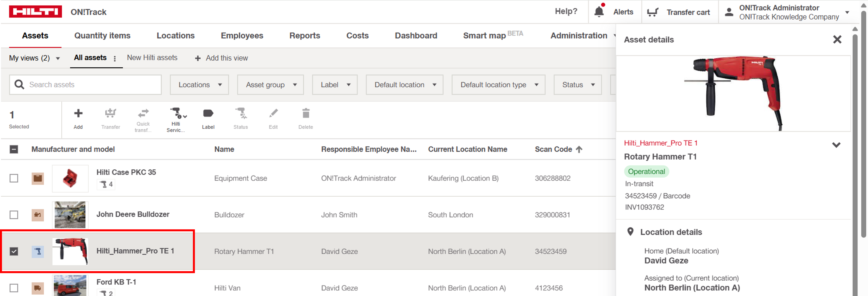Close the Asset details panel

pyautogui.click(x=837, y=39)
